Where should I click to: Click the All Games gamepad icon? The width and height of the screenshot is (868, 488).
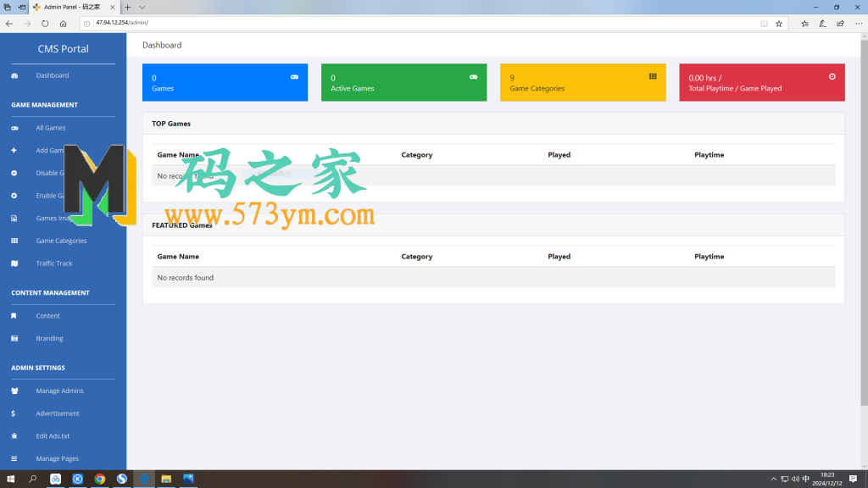tap(14, 128)
